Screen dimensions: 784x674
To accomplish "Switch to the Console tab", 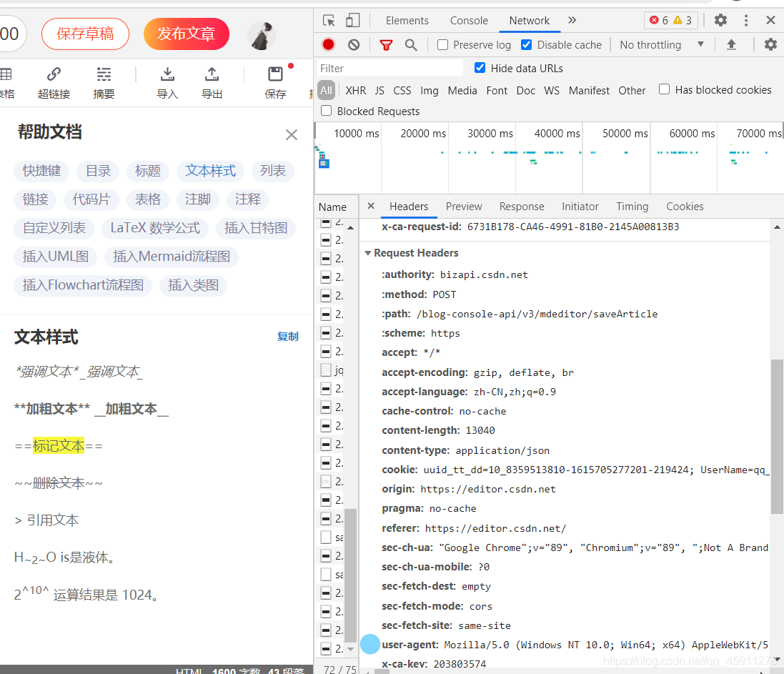I will 469,21.
